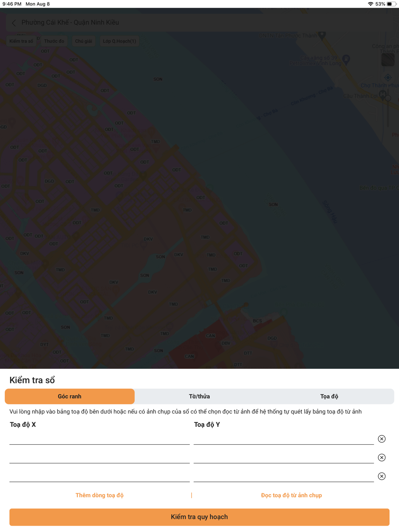The height and width of the screenshot is (532, 399).
Task: Clear the second coordinate row
Action: [x=382, y=457]
